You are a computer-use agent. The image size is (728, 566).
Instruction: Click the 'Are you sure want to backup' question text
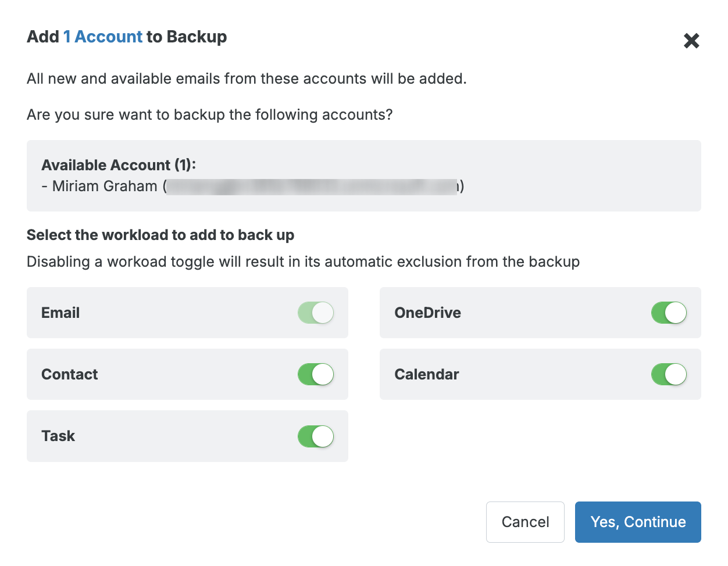pos(210,114)
